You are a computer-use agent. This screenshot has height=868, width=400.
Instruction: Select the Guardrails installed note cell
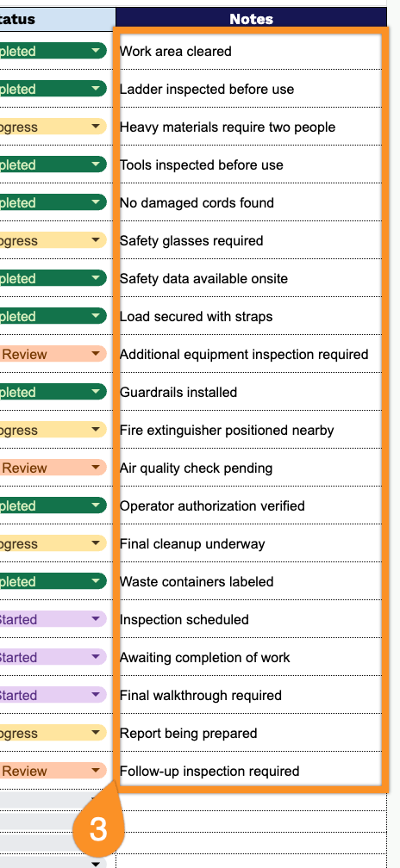[249, 392]
